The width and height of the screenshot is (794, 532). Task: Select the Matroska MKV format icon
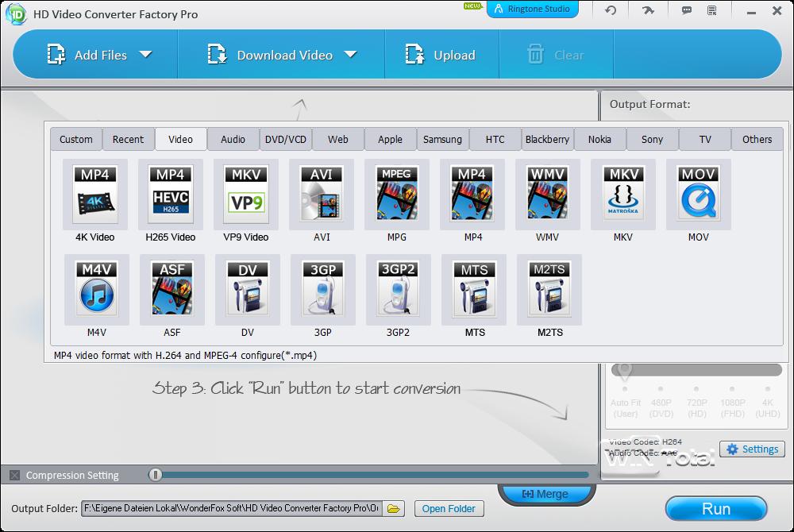[x=623, y=193]
